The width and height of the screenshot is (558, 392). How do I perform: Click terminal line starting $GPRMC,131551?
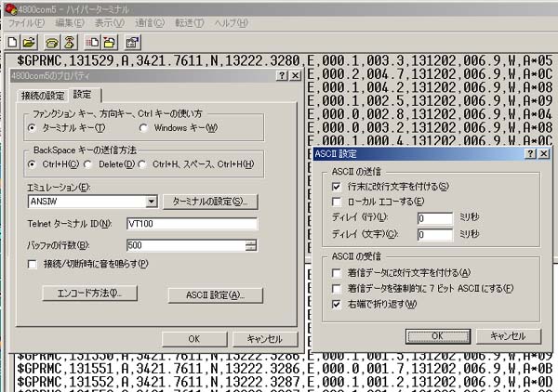285,369
